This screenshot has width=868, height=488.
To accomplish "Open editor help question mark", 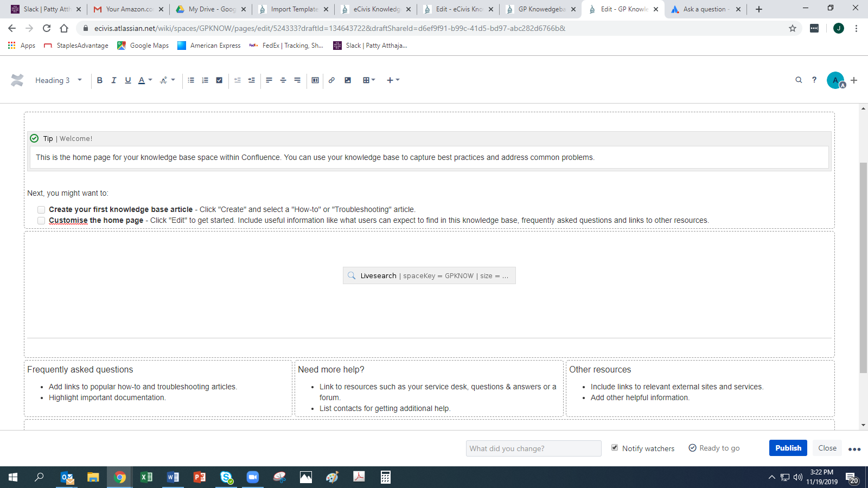I will [814, 80].
